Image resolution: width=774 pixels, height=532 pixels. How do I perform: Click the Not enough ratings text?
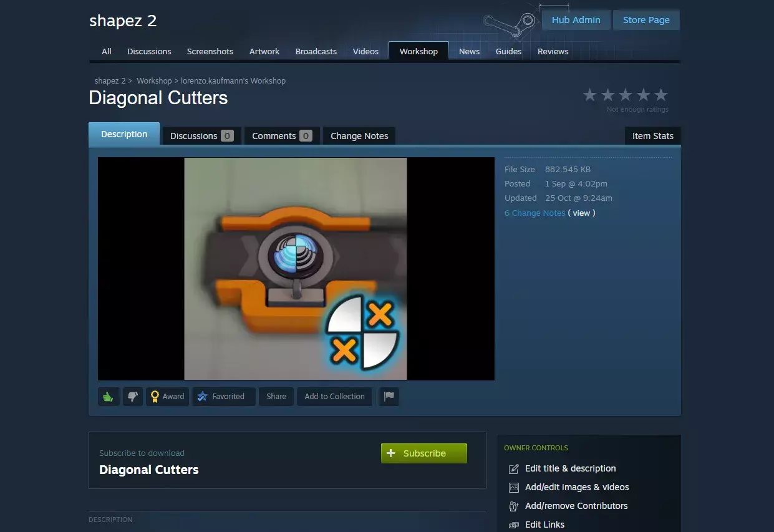tap(637, 109)
